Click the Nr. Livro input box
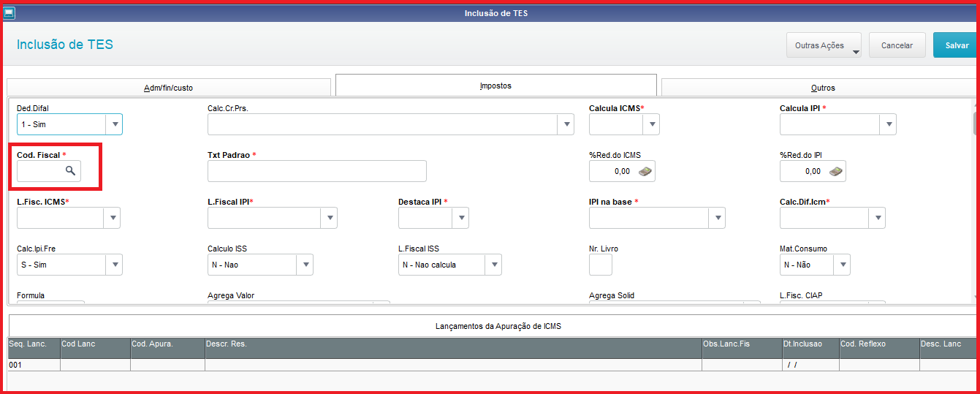Viewport: 980px width, 394px height. 601,265
